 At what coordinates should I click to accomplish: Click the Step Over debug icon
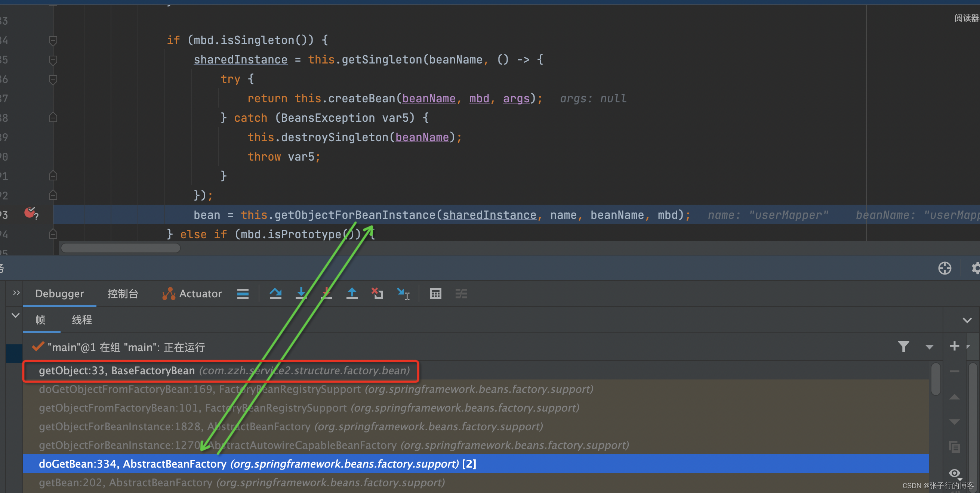coord(275,294)
